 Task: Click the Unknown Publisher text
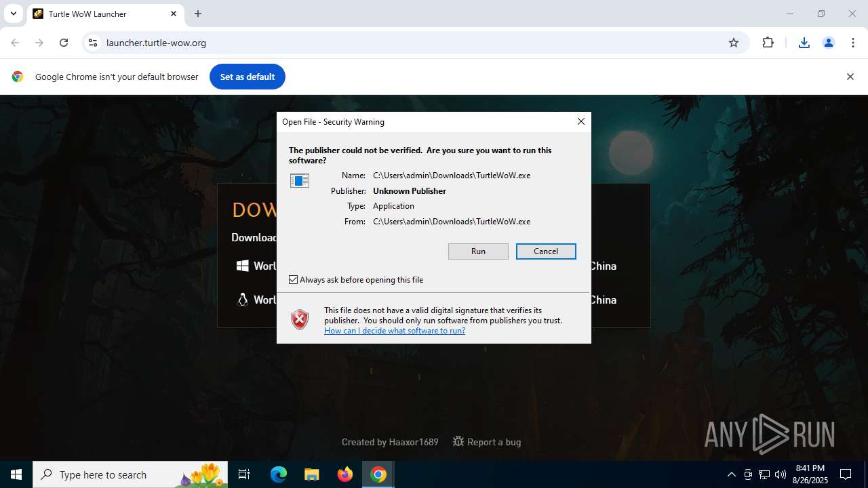[x=410, y=191]
